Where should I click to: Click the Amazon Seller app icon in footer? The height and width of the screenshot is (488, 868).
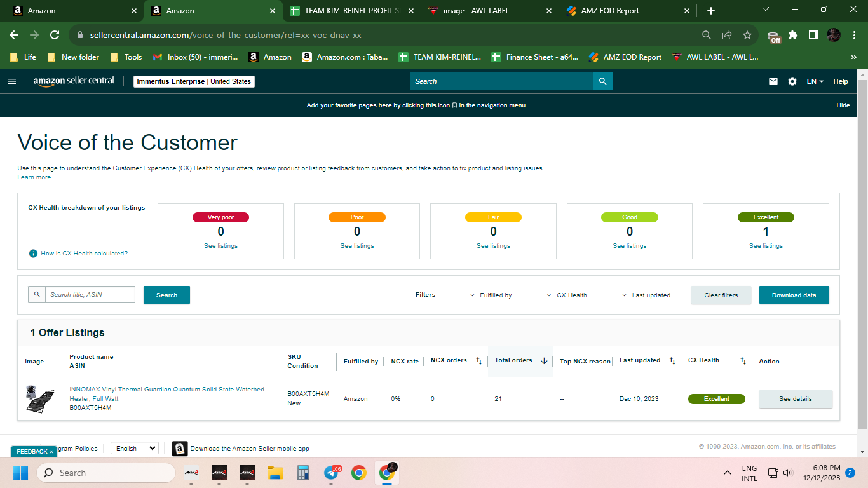[180, 449]
